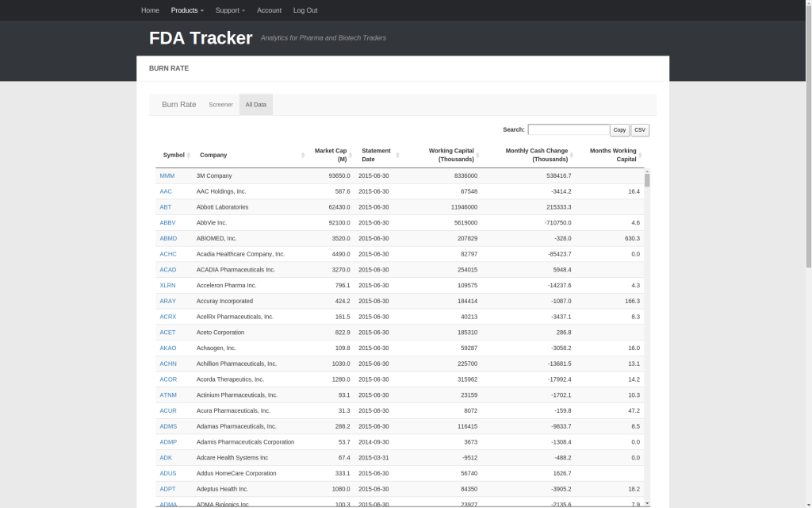Click the table's vertical scrollbar thumb
The width and height of the screenshot is (812, 508).
(x=647, y=180)
